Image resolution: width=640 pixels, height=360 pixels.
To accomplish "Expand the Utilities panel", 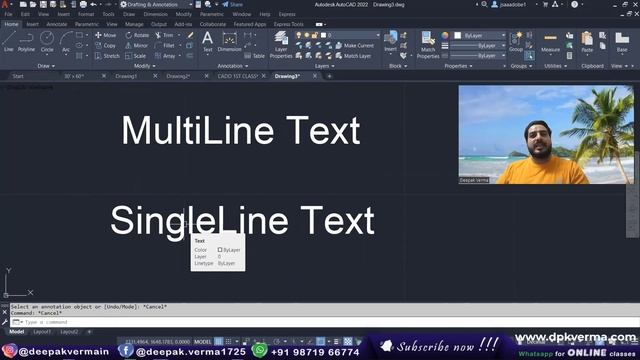I will (556, 66).
